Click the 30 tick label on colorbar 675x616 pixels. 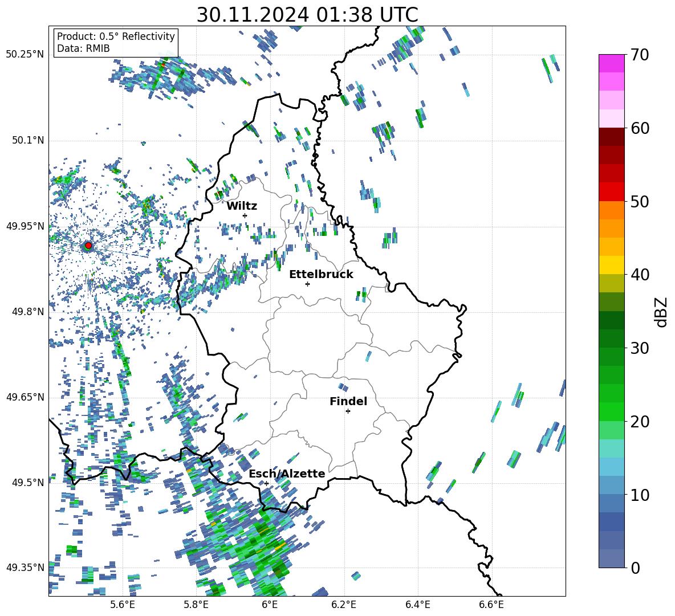[x=639, y=348]
